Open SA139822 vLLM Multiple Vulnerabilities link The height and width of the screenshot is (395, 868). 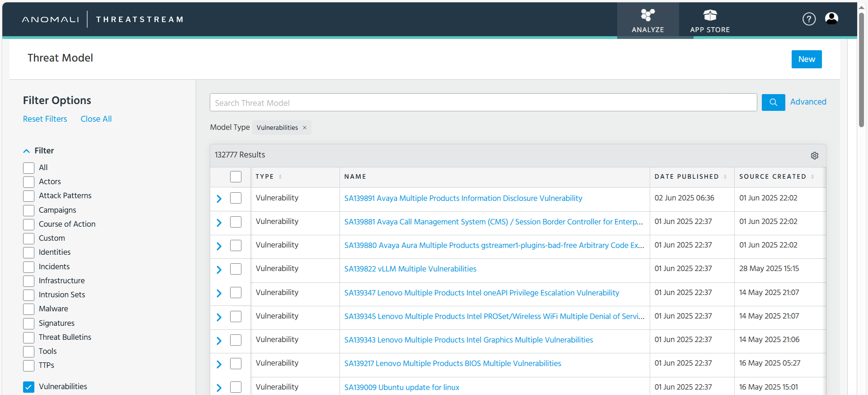pyautogui.click(x=410, y=269)
